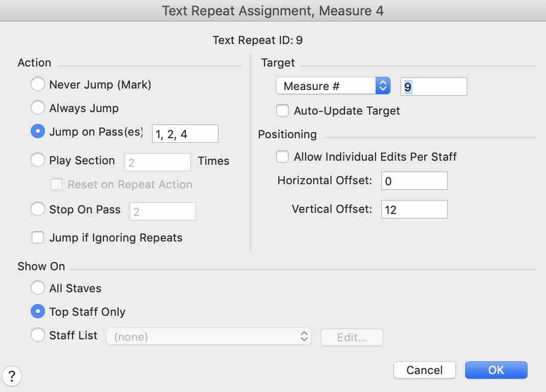Open the Staff List (none) dropdown

point(208,337)
